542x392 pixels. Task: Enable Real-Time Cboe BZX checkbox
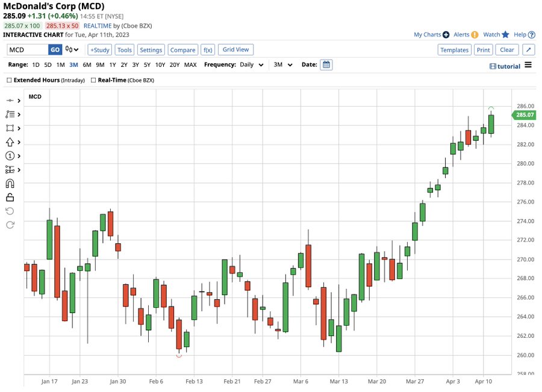pos(93,80)
